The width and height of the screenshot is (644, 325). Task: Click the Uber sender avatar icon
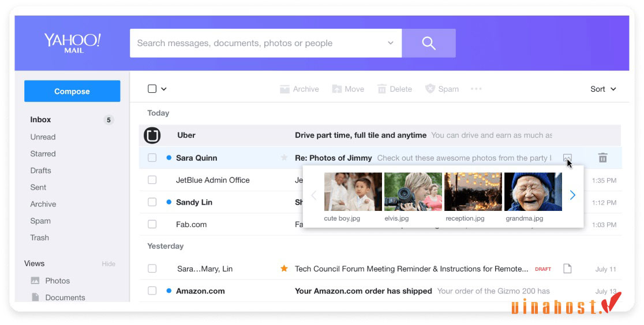152,135
